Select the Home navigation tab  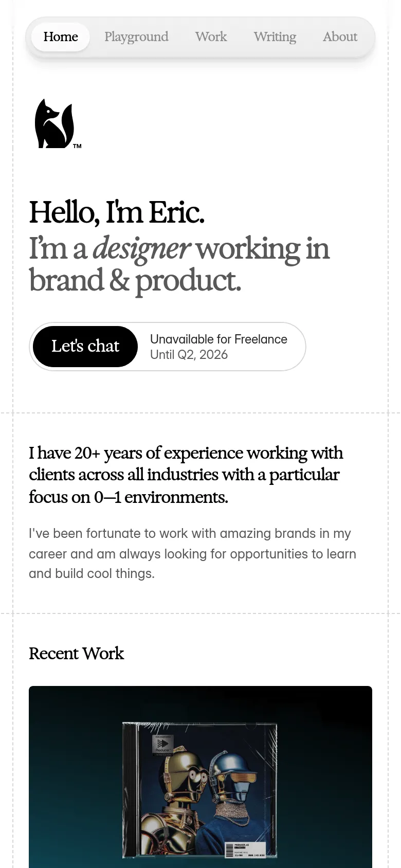(61, 37)
